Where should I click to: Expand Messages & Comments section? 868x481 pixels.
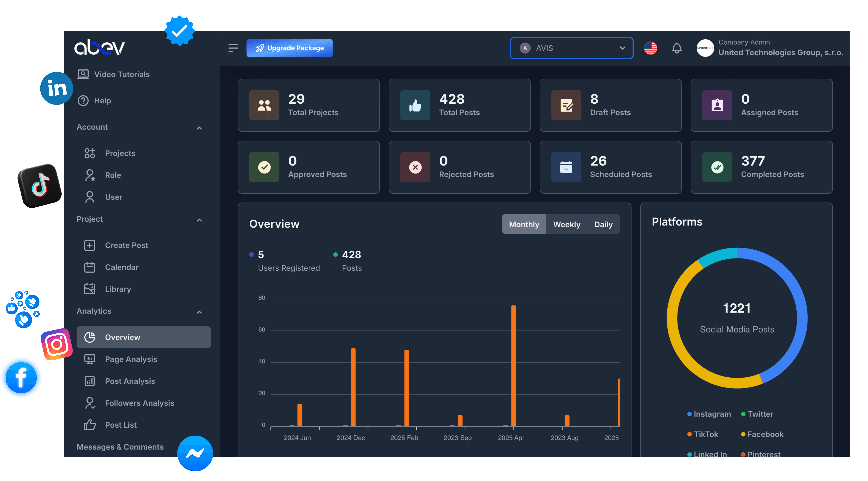click(120, 447)
